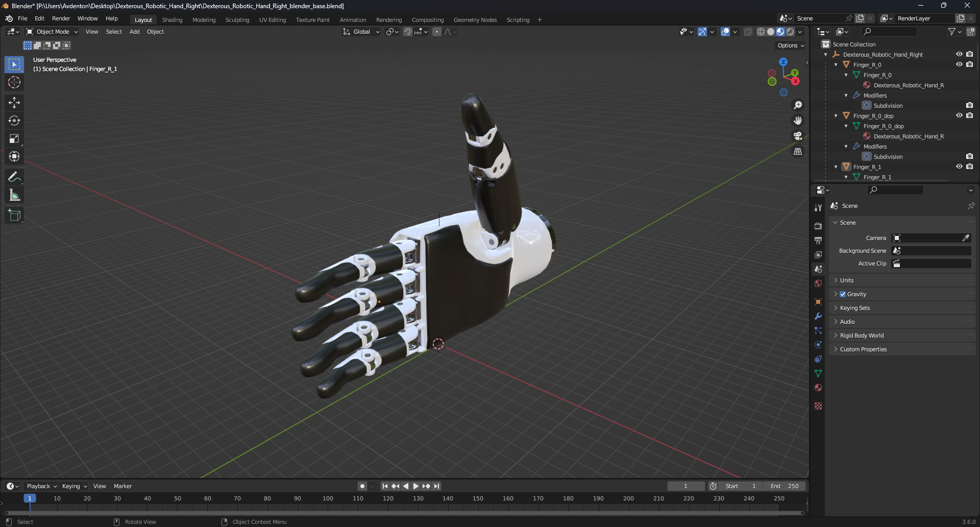Open the Object Constraints properties tab
This screenshot has height=527, width=980.
[818, 359]
